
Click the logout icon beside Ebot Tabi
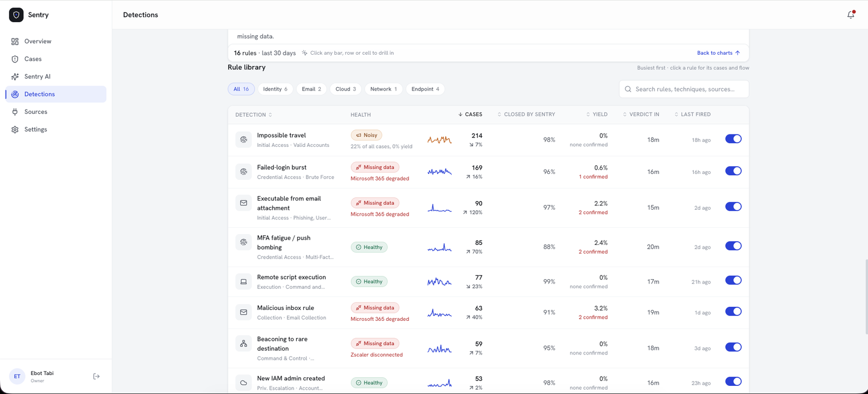tap(97, 376)
